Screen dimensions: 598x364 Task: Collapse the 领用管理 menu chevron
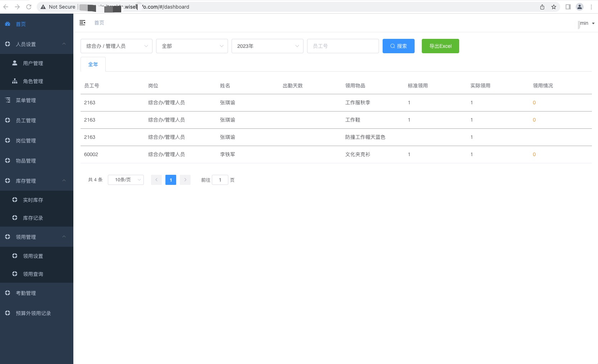pos(64,237)
